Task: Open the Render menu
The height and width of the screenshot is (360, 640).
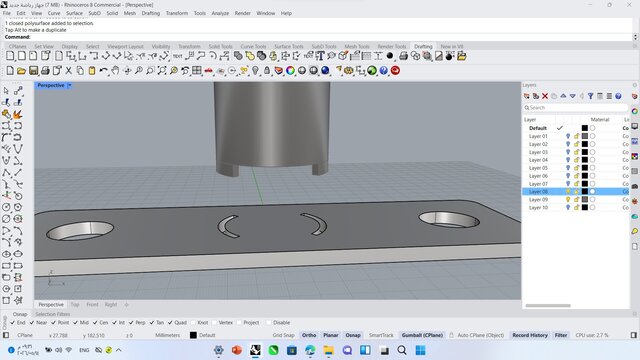Action: point(242,13)
